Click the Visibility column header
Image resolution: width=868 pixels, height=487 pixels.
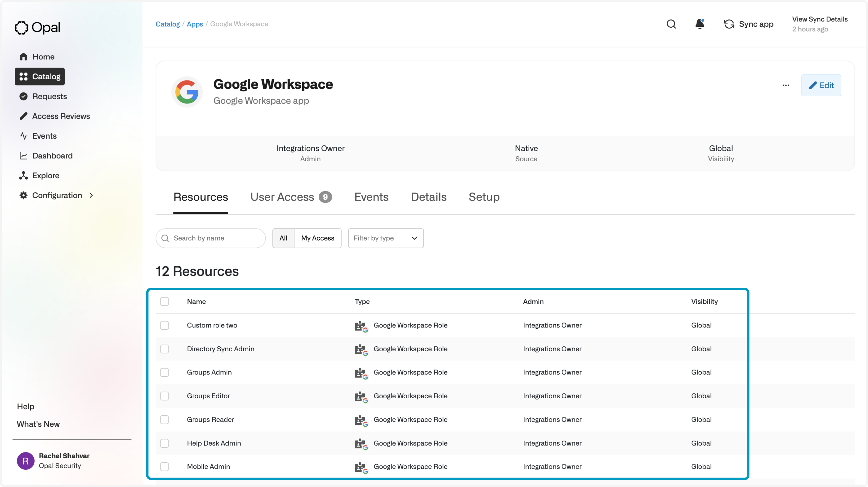click(704, 301)
